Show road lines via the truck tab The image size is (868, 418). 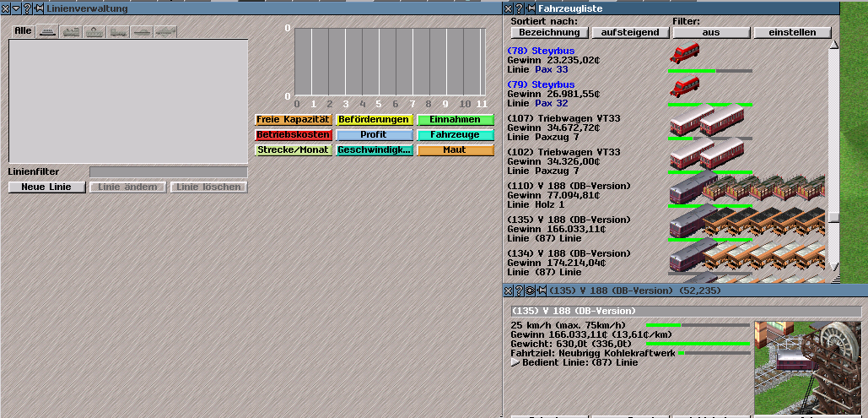pos(119,31)
